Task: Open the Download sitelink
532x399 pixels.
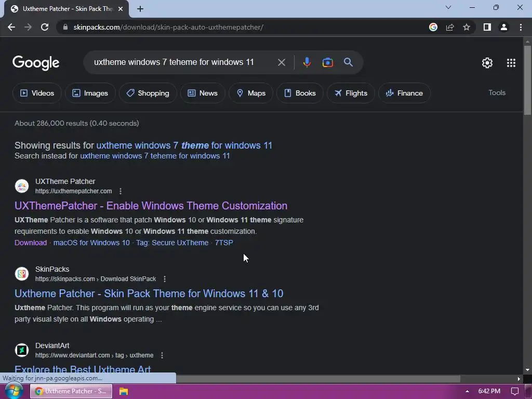Action: pos(31,243)
